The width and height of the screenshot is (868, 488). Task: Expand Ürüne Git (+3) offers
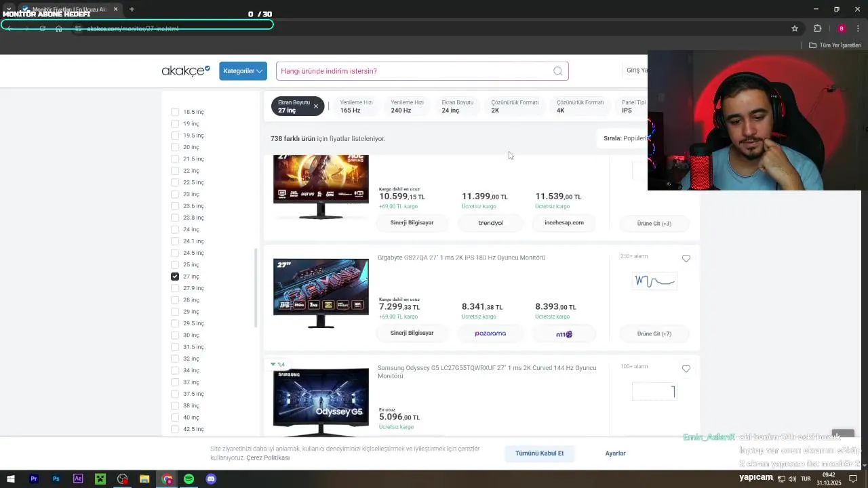(x=654, y=223)
